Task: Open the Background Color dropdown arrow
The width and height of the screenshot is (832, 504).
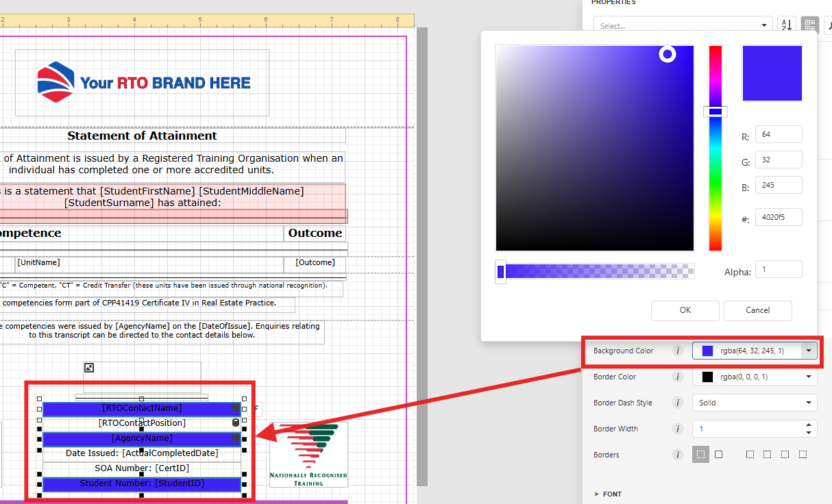Action: coord(809,351)
